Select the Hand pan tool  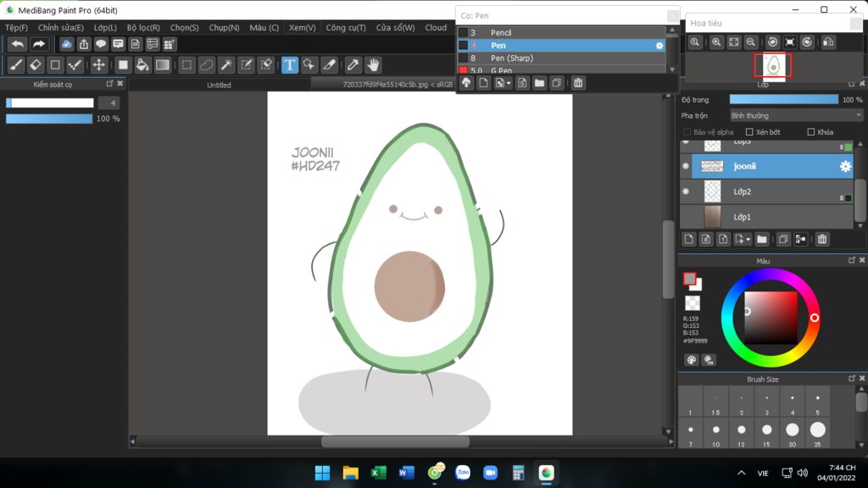pos(373,65)
